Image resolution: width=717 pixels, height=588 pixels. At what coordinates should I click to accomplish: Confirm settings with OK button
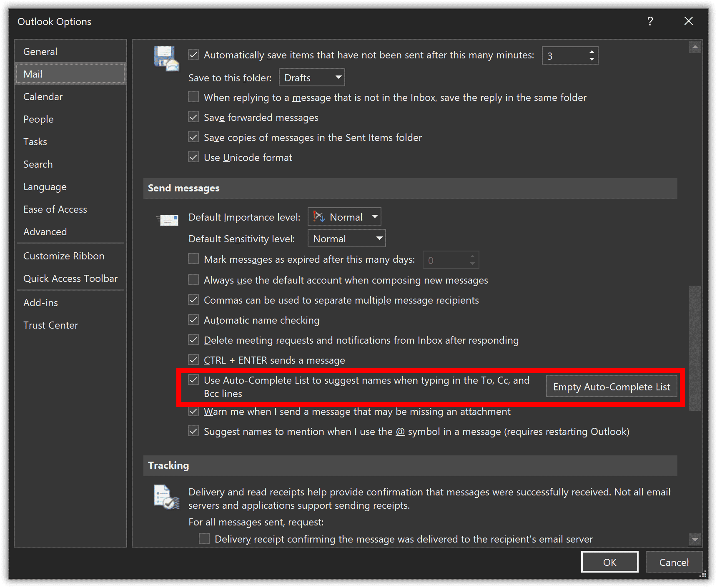click(x=609, y=562)
